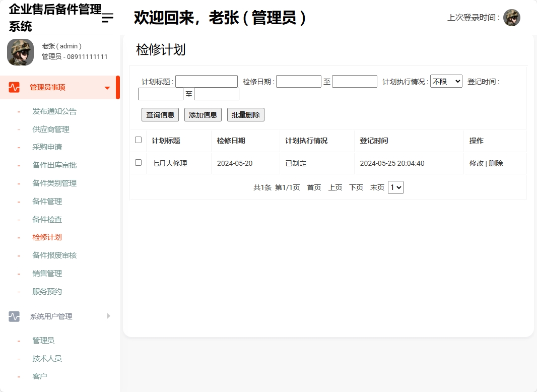Click the 修改 link for 七月大修理
The image size is (537, 392).
pos(477,163)
